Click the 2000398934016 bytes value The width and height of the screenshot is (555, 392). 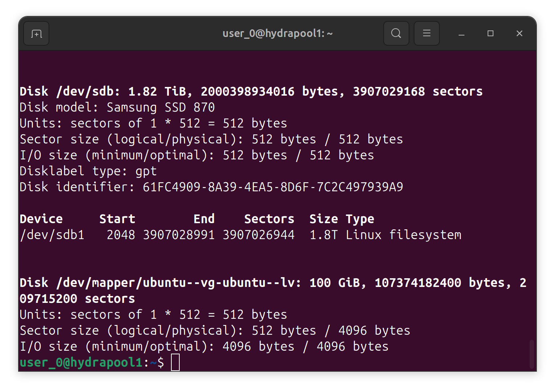247,91
